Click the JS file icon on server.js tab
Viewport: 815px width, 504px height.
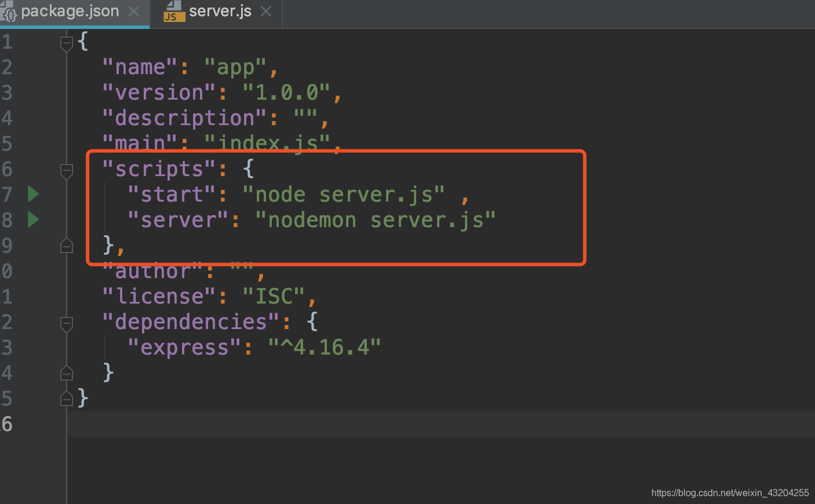(x=174, y=12)
